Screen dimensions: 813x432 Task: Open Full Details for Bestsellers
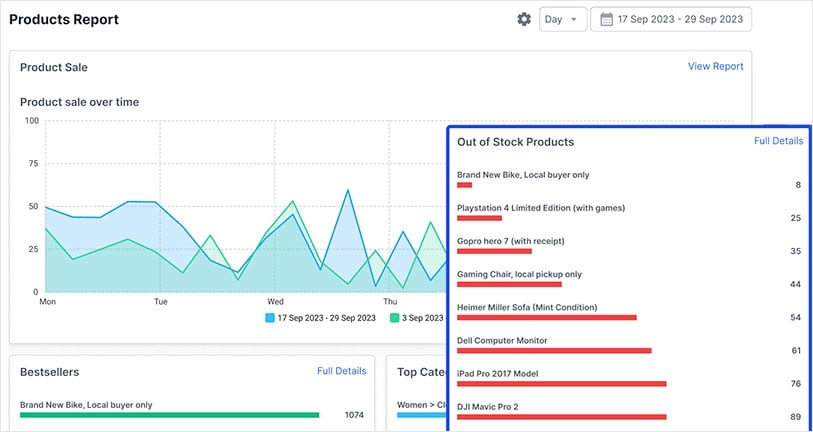pos(342,371)
